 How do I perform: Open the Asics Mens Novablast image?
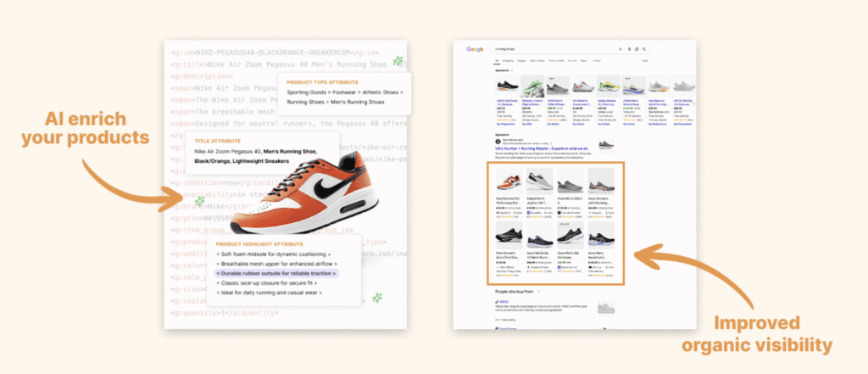tap(601, 235)
